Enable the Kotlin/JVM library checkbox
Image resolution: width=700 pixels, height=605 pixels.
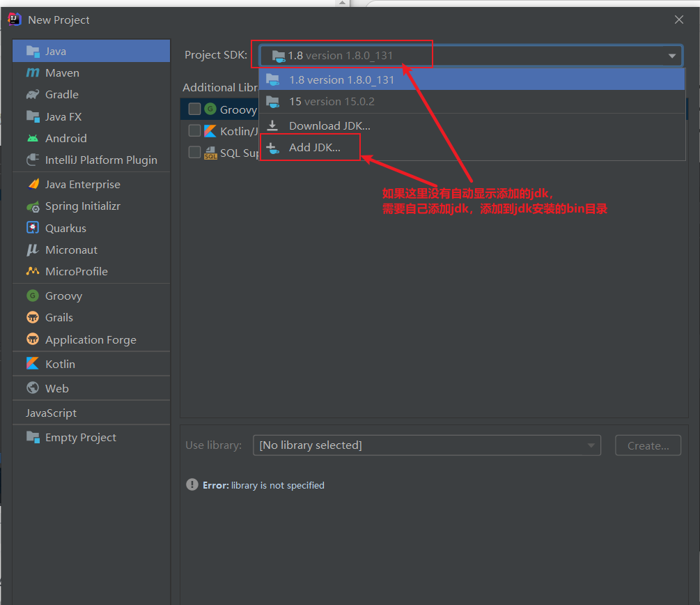pos(194,130)
